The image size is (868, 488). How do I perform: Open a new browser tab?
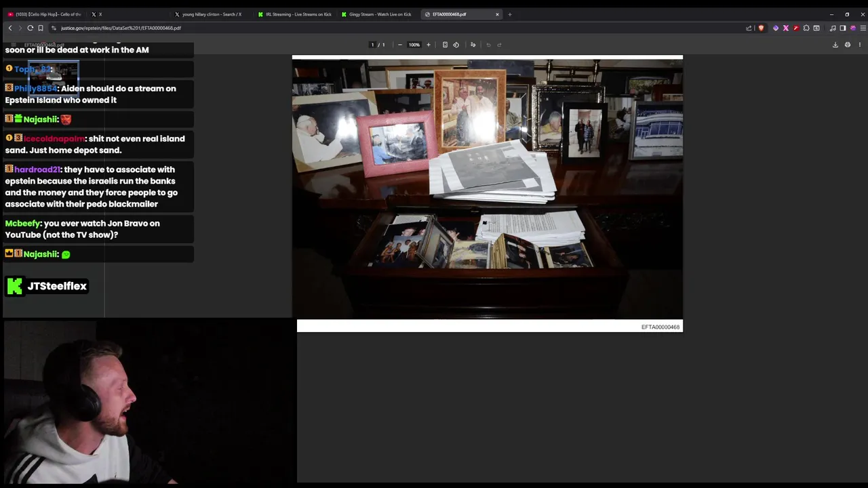(510, 14)
